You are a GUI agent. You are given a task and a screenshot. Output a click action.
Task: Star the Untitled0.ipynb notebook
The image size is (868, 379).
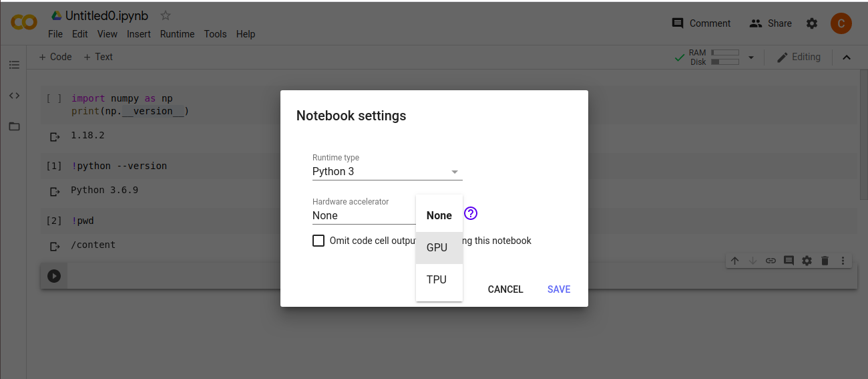coord(166,15)
